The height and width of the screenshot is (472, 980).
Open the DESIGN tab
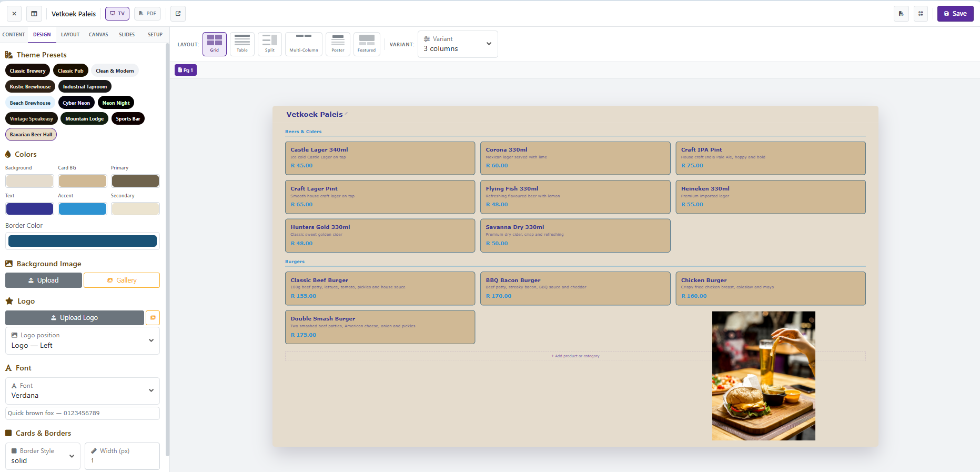pyautogui.click(x=42, y=35)
